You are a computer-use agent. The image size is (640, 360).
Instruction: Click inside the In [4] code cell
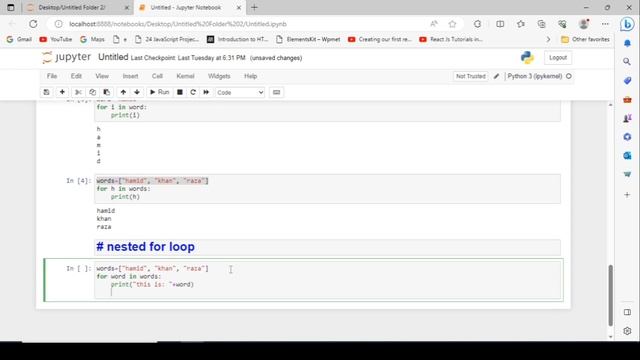pyautogui.click(x=327, y=189)
